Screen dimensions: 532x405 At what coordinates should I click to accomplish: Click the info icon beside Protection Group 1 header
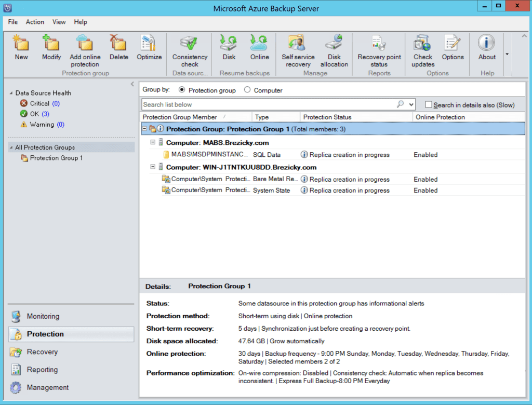coord(161,129)
